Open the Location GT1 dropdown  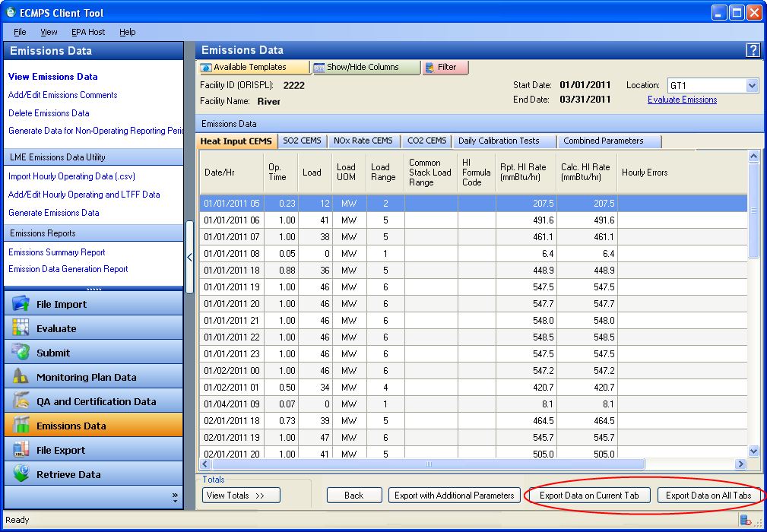pos(752,86)
